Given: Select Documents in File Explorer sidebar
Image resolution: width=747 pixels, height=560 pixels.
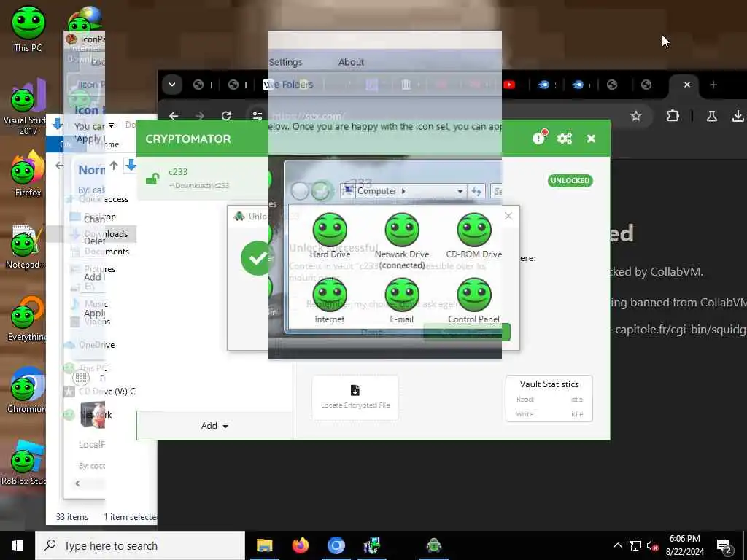Looking at the screenshot, I should tap(101, 252).
